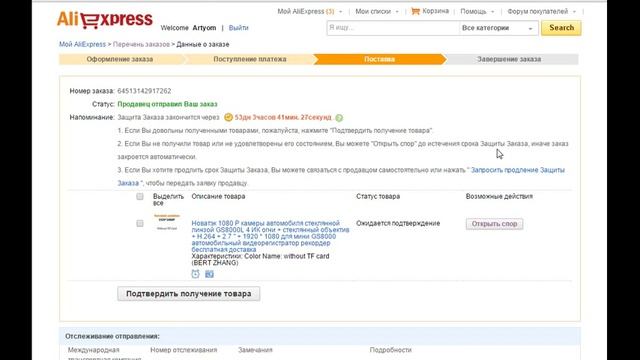Viewport: 640px width, 360px height.
Task: Click the alarm clock icon under the product
Action: (x=196, y=274)
